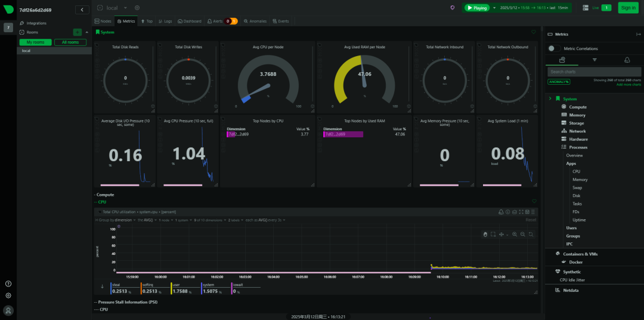Open Integrations in the sidebar
This screenshot has height=320, width=644.
(x=36, y=23)
